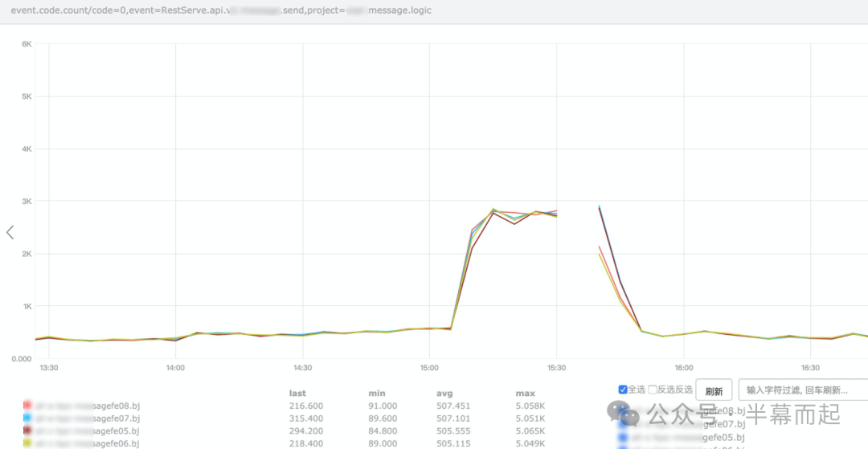Viewport: 868px width, 449px height.
Task: Click avg value 507.101
Action: (453, 418)
